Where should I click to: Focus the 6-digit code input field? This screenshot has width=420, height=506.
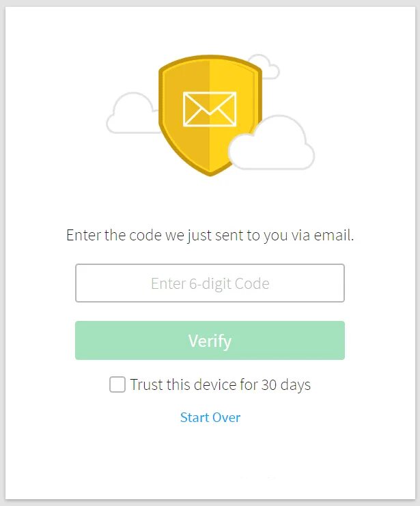point(210,283)
